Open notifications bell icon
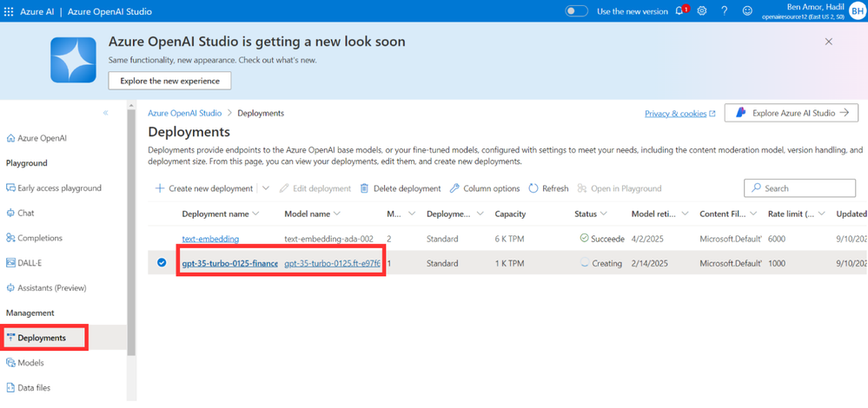 click(x=679, y=11)
